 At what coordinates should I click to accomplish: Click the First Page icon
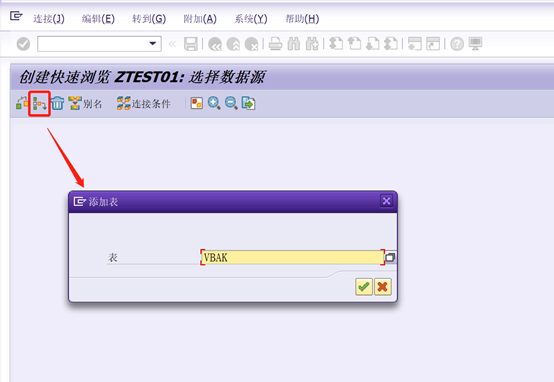336,44
